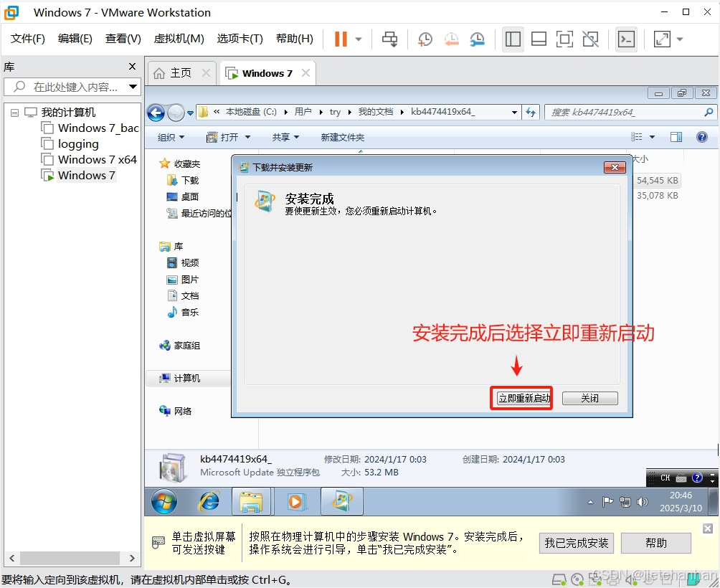Enter full screen mode
720x588 pixels.
tap(564, 39)
